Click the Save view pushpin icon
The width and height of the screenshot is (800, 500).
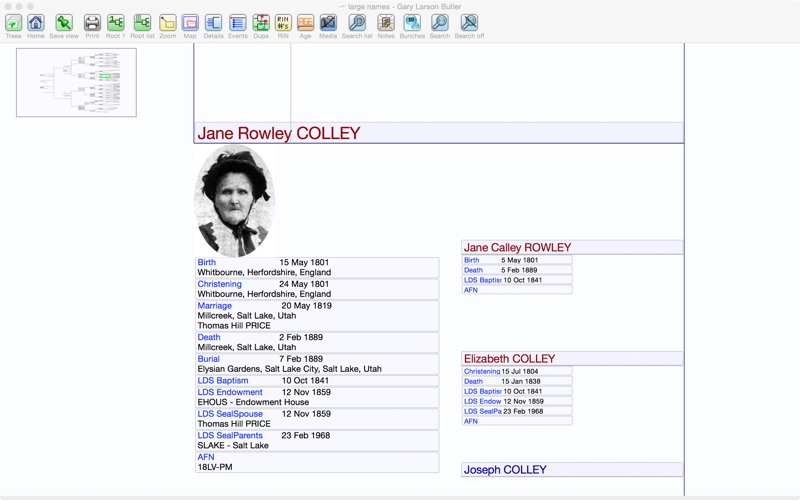click(x=64, y=23)
